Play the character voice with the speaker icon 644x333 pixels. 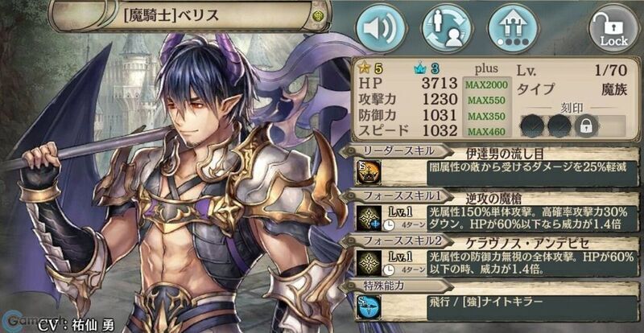click(381, 28)
